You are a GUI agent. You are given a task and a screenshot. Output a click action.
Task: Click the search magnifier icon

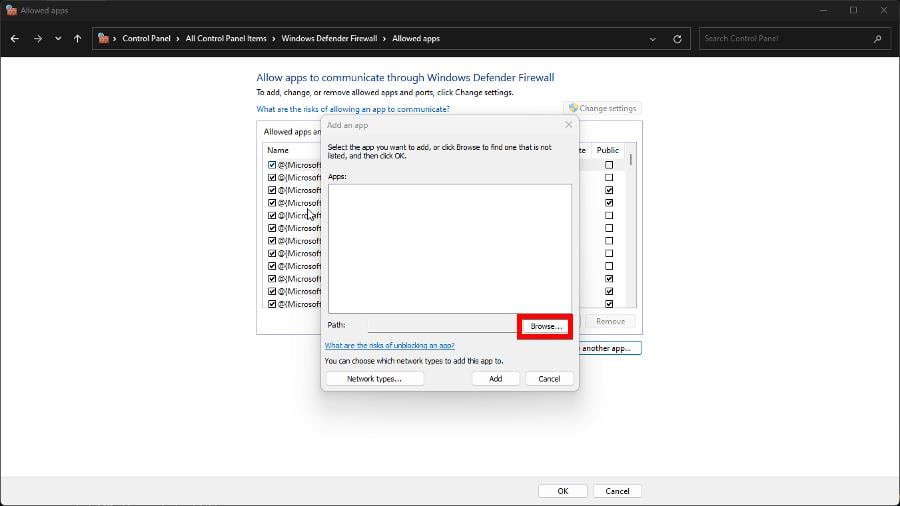pos(878,38)
